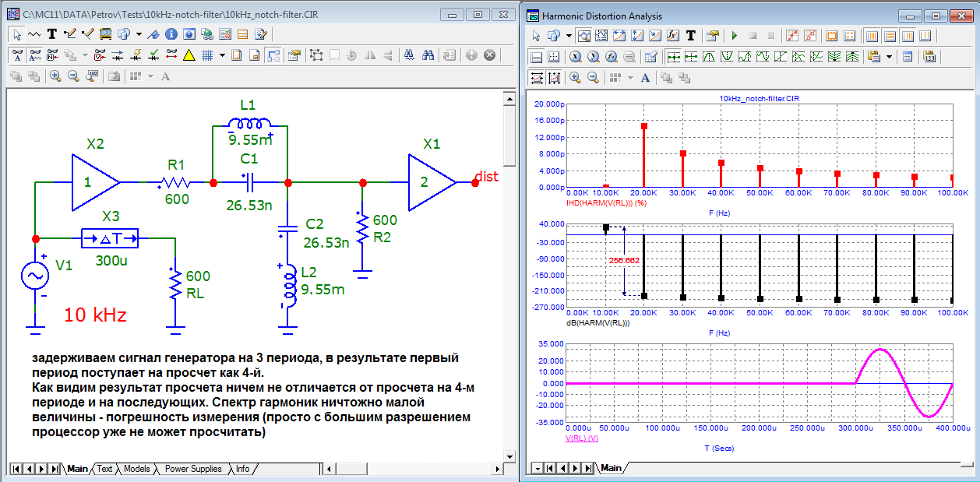Run analysis with the green play button
The image size is (980, 482).
tap(734, 36)
